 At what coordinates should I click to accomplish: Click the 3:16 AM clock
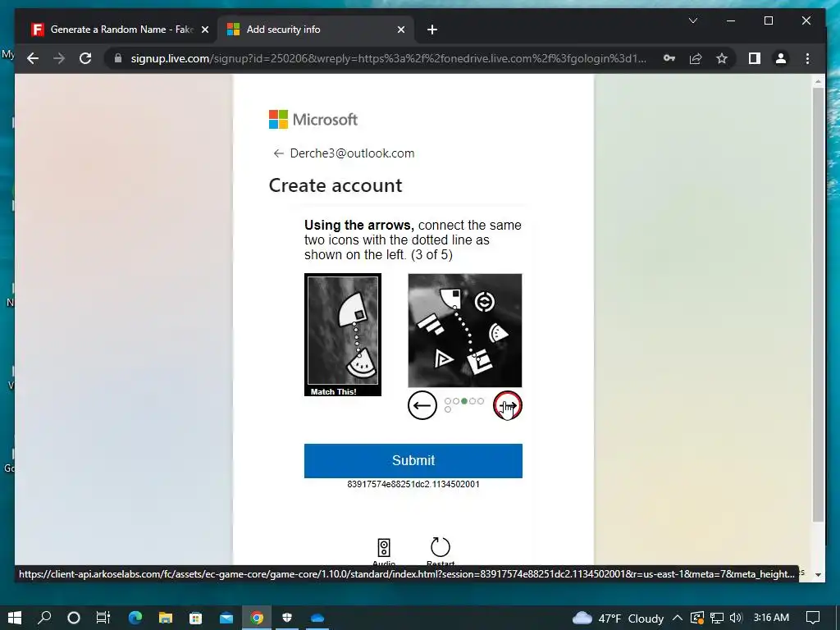pyautogui.click(x=771, y=618)
